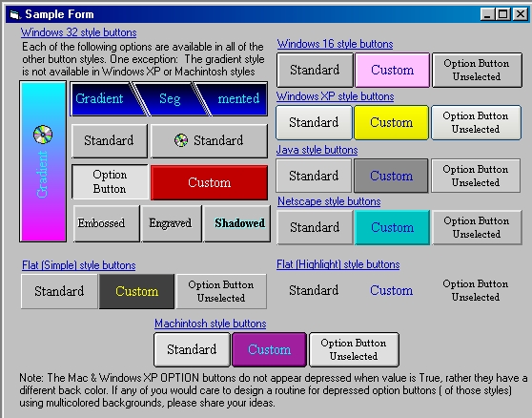The height and width of the screenshot is (418, 532).
Task: Click the purple Machintosh Custom button
Action: click(269, 349)
